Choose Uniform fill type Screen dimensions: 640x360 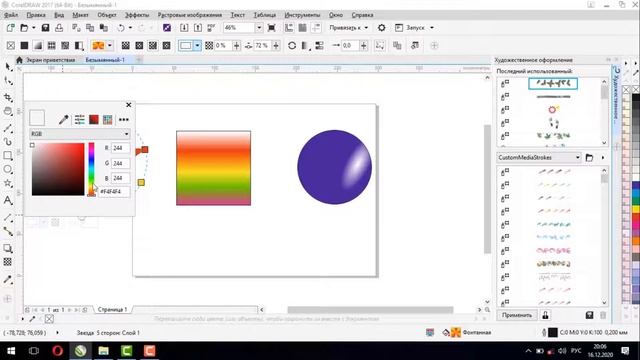(x=24, y=45)
